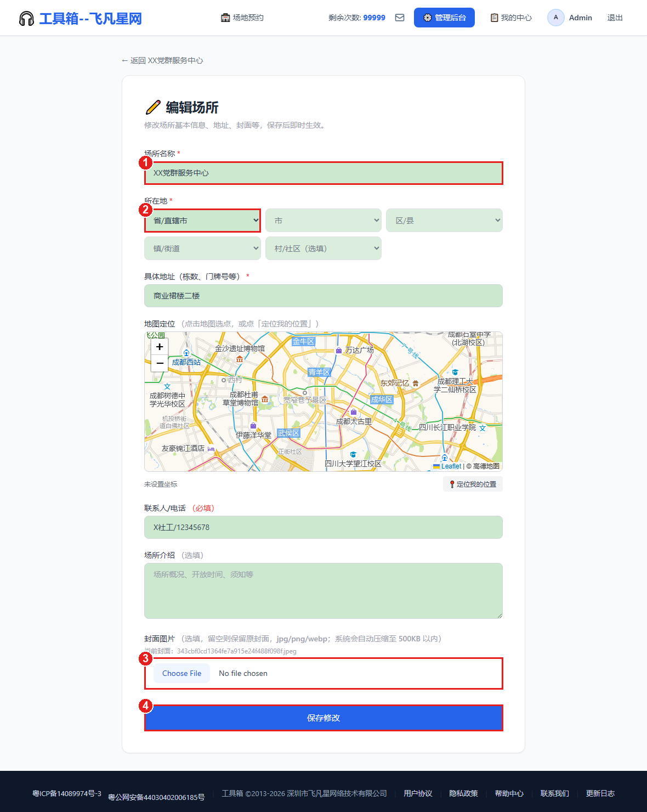Viewport: 647px width, 812px height.
Task: Open the 粤ICP备14089974号-3 link
Action: click(x=67, y=793)
